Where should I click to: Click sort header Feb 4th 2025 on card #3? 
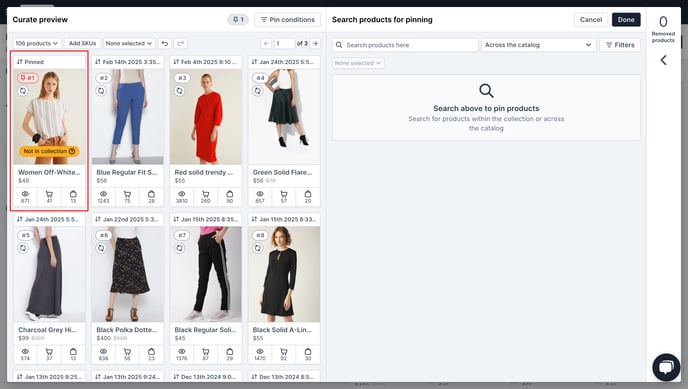pos(206,62)
